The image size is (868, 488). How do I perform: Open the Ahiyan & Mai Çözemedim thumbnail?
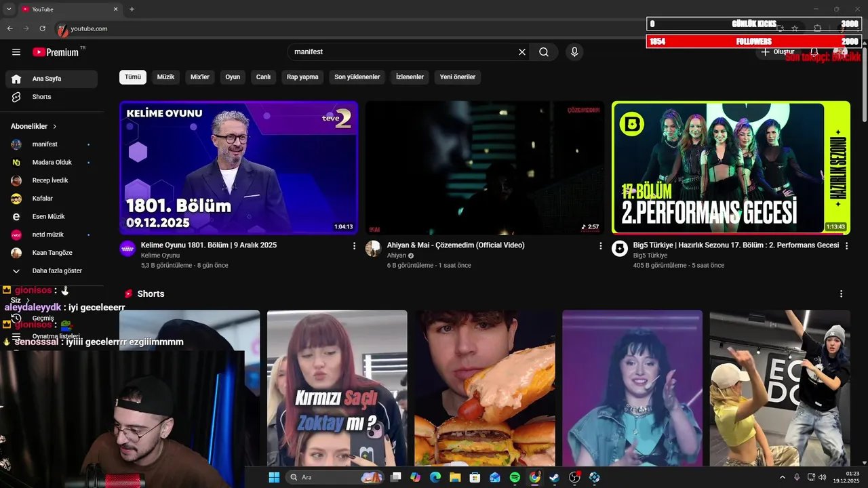coord(485,167)
